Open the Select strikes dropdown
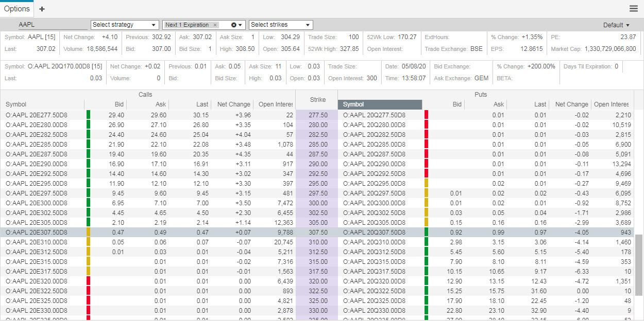The height and width of the screenshot is (321, 644). tap(280, 24)
